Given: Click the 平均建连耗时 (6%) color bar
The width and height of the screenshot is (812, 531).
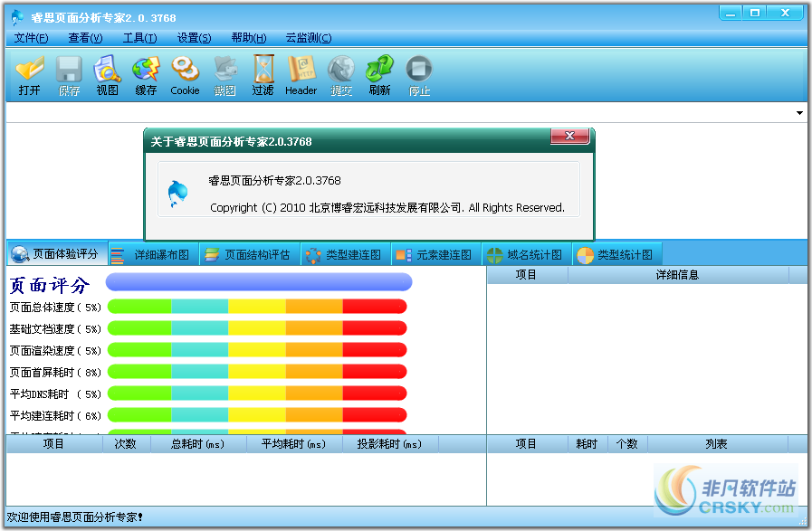Looking at the screenshot, I should (257, 415).
